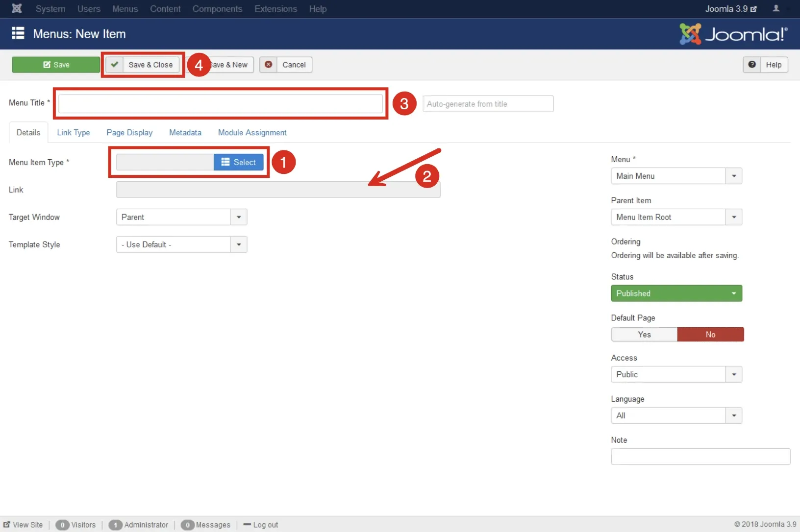This screenshot has width=800, height=532.
Task: Click the View Site link
Action: (x=23, y=525)
